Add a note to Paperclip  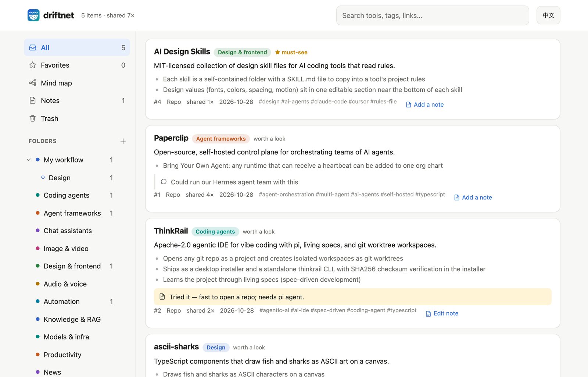[x=473, y=198]
